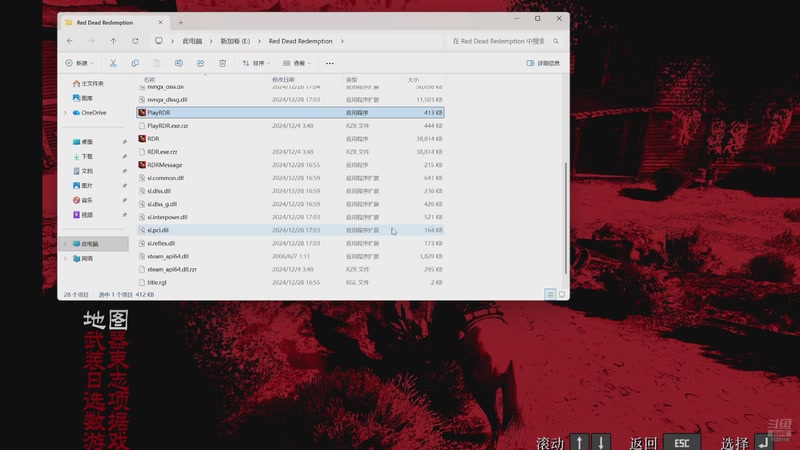Sort by Date modified (修改日期) column
The width and height of the screenshot is (800, 450).
coord(283,80)
